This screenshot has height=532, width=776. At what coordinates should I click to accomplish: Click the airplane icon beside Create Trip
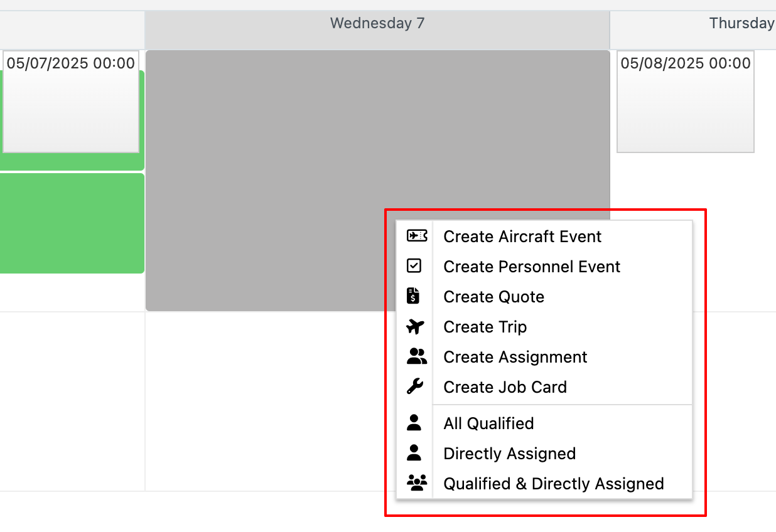416,326
